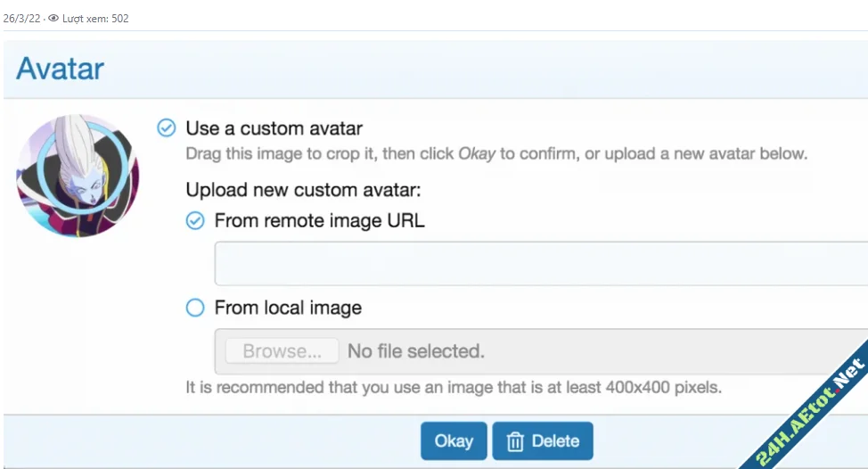
Task: Click the 26/3/22 post date
Action: 21,18
